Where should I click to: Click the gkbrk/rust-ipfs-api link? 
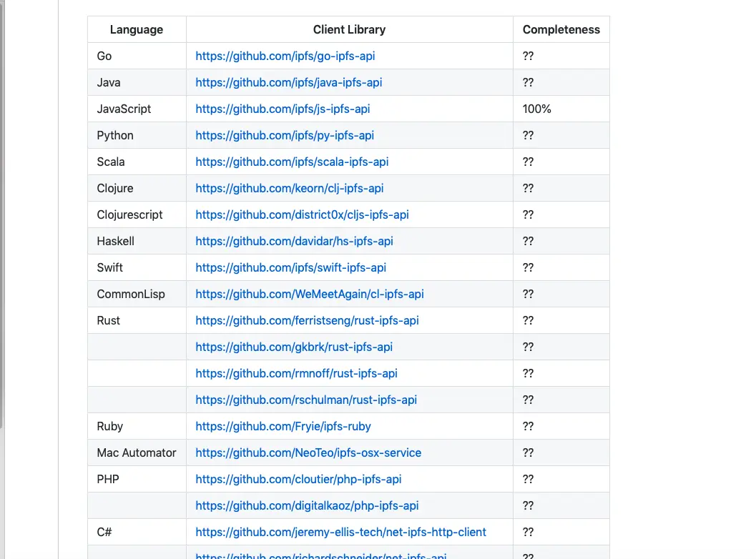(294, 347)
